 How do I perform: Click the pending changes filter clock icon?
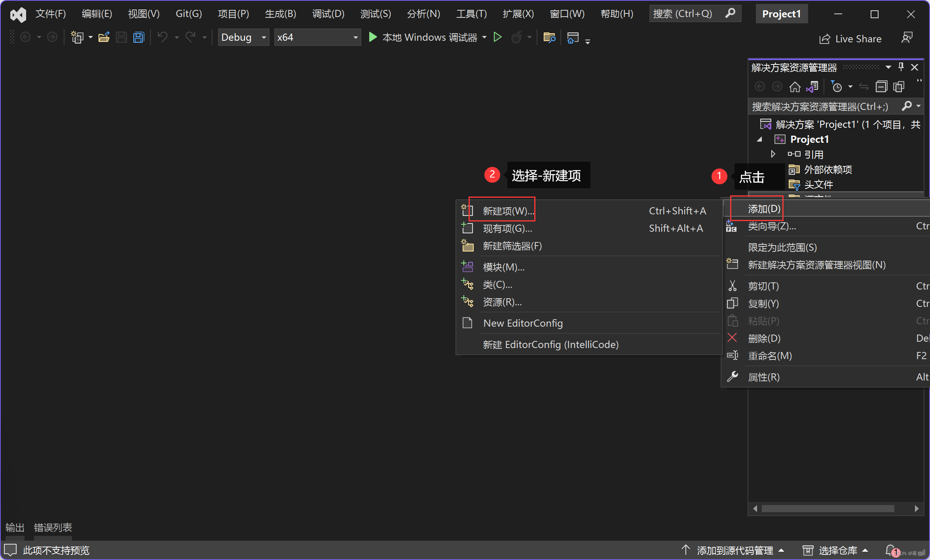pyautogui.click(x=836, y=87)
